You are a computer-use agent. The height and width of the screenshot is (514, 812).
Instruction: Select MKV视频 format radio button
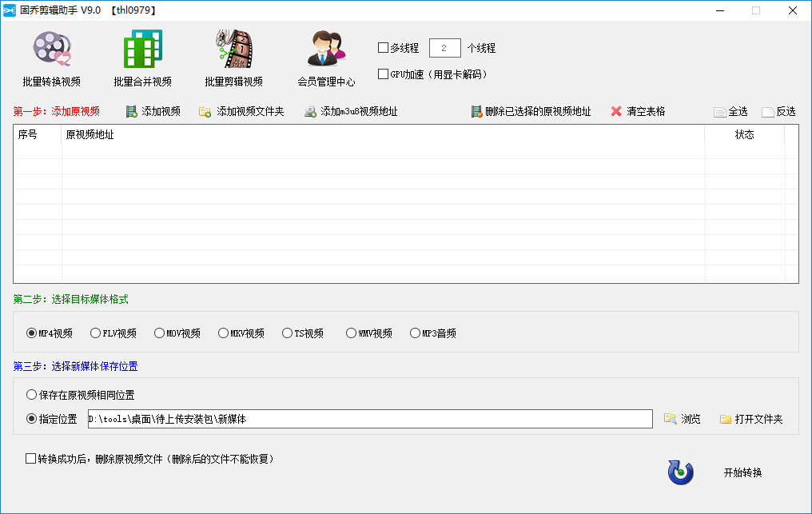[223, 333]
